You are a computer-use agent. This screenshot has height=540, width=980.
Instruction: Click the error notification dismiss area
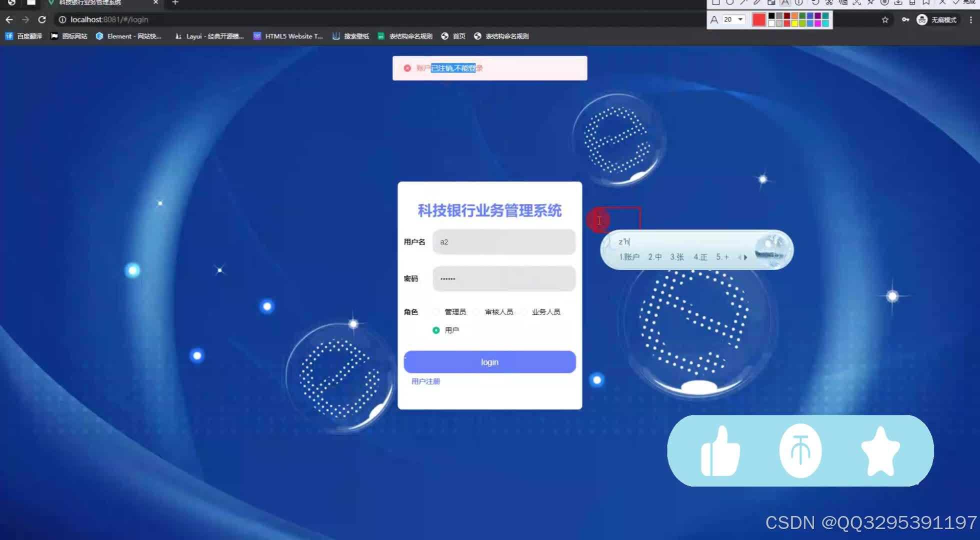pyautogui.click(x=406, y=67)
